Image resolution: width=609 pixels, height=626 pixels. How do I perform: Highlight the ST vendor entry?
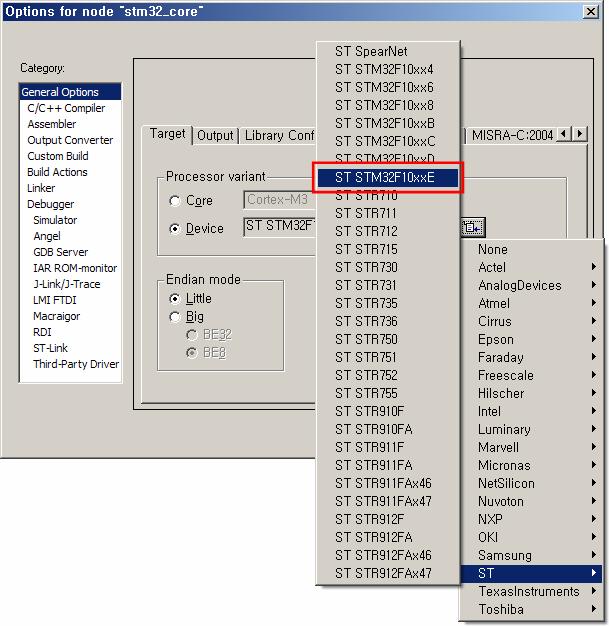point(532,573)
